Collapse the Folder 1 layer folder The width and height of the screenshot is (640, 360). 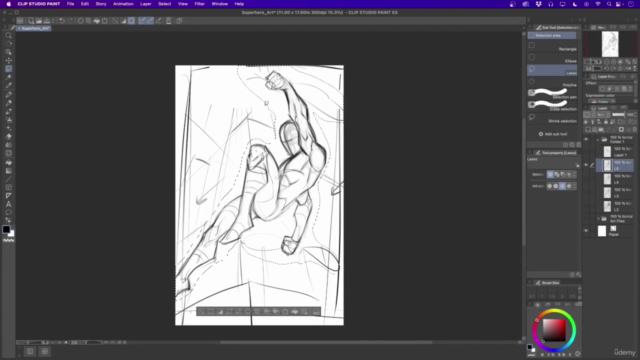pyautogui.click(x=598, y=139)
